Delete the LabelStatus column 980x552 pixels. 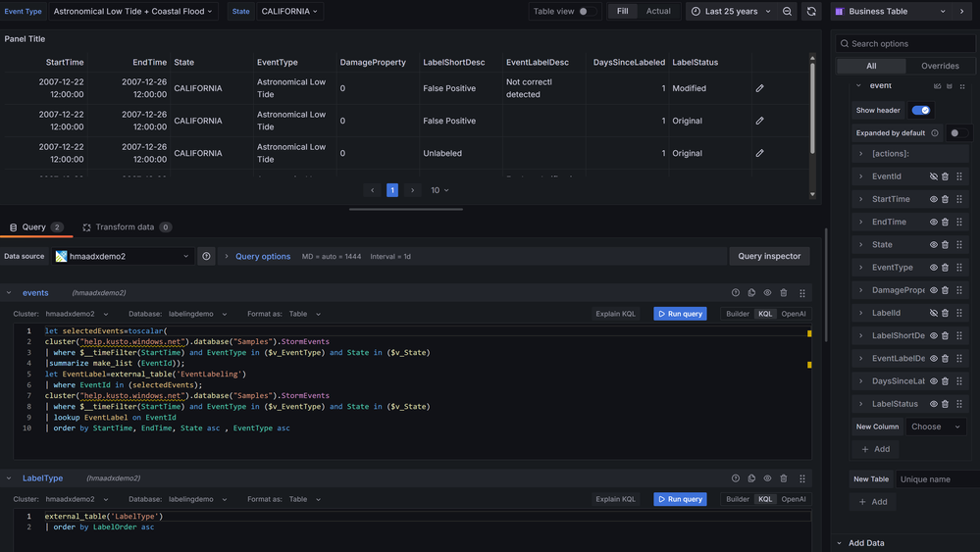(945, 404)
